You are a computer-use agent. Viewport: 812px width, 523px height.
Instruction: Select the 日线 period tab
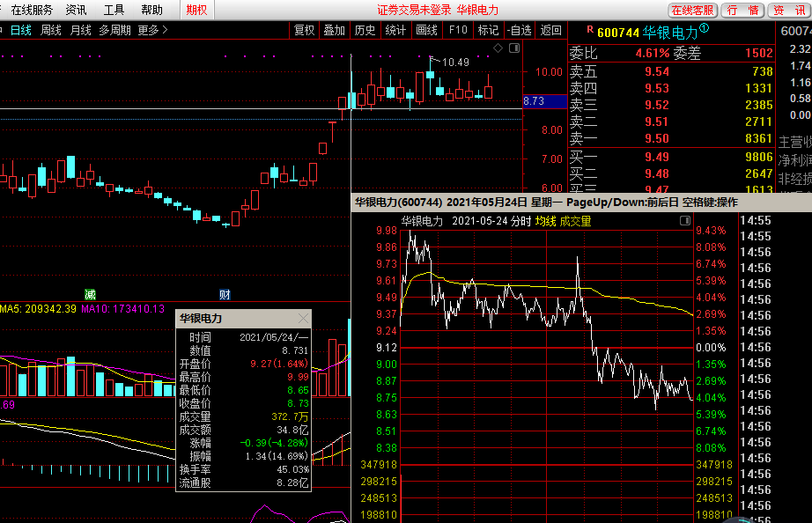pos(21,30)
